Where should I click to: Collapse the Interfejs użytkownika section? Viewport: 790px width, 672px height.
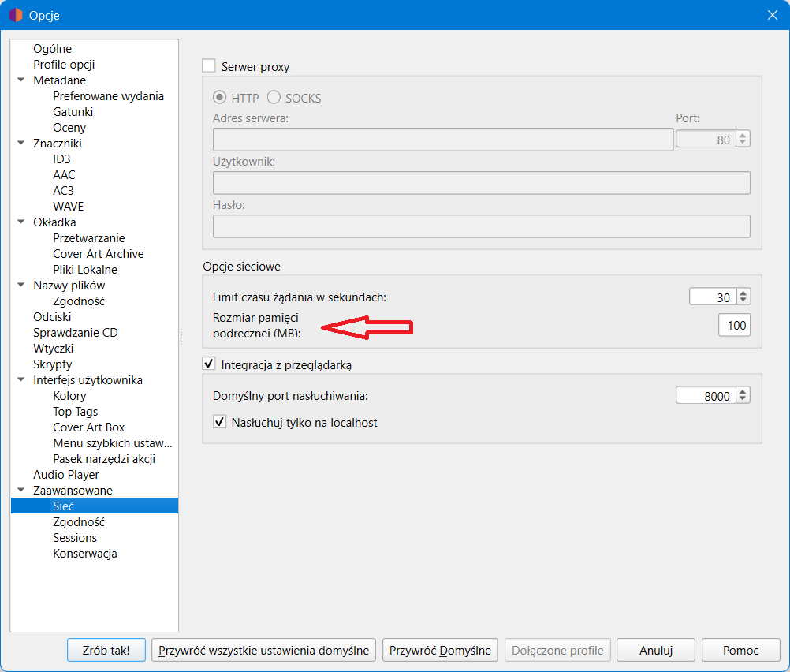[x=20, y=380]
